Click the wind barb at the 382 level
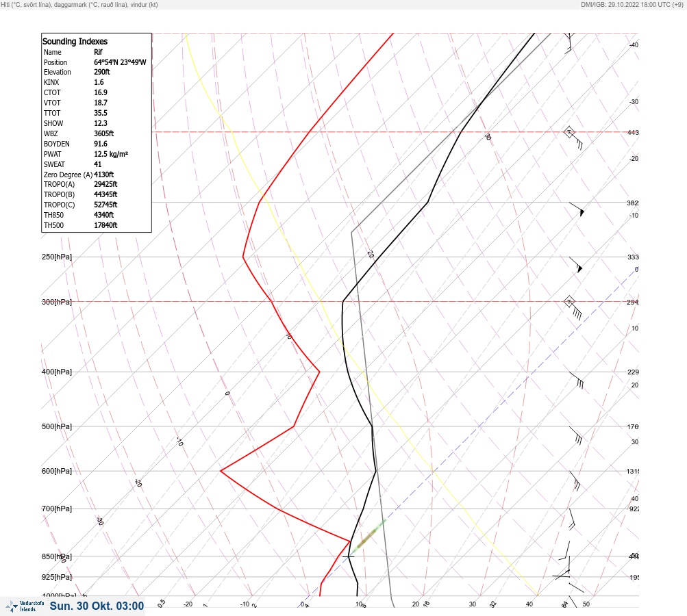This screenshot has width=687, height=616. (x=577, y=209)
